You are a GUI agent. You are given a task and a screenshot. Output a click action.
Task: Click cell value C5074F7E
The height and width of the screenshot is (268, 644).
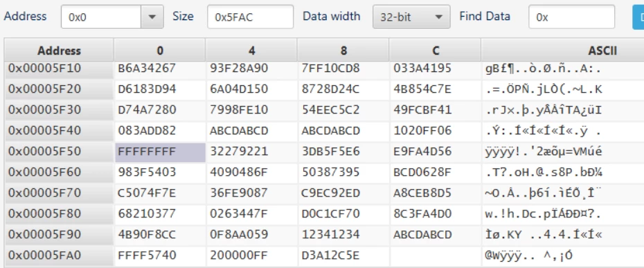(x=147, y=193)
